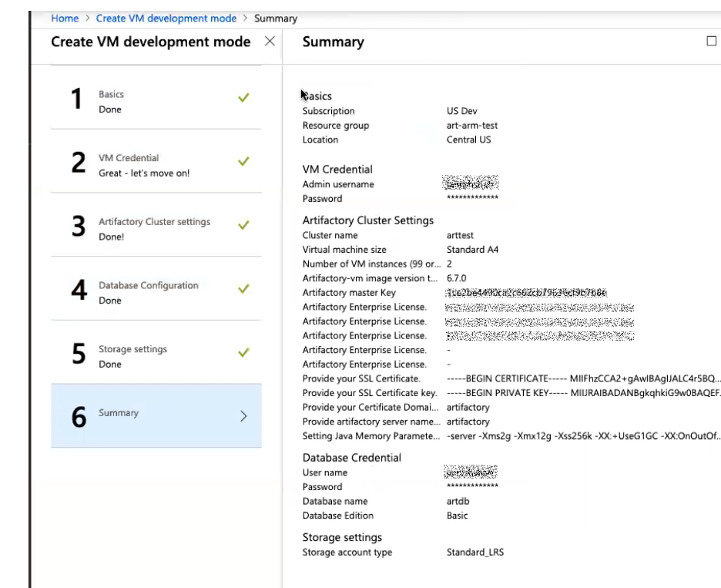Screen dimensions: 721x588
Task: Click the checkmark beside Storage settings
Action: pos(243,353)
